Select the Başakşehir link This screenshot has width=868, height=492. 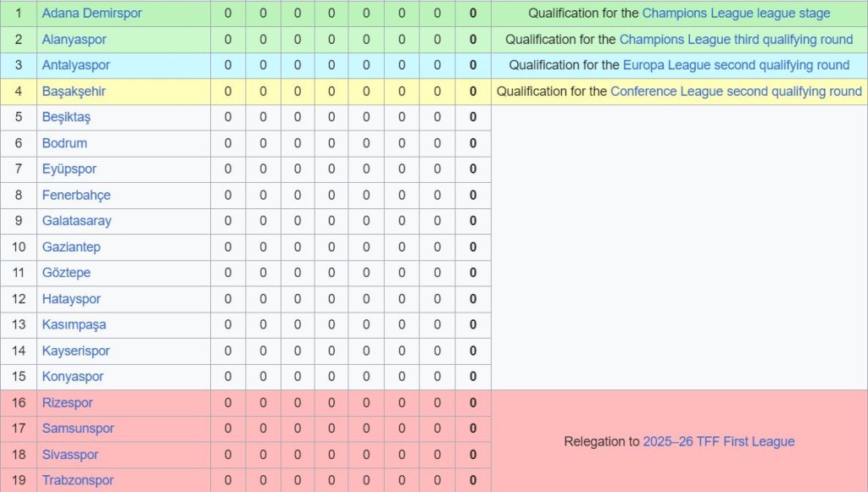click(74, 91)
